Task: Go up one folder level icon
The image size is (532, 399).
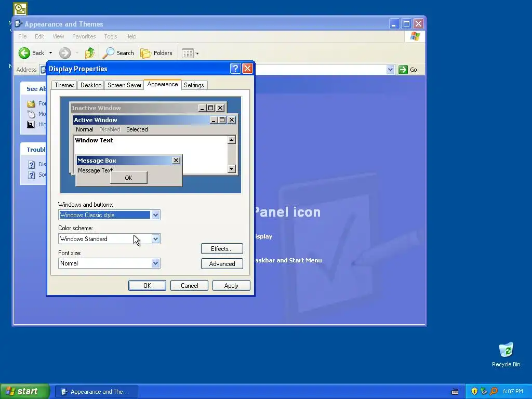Action: click(x=90, y=53)
